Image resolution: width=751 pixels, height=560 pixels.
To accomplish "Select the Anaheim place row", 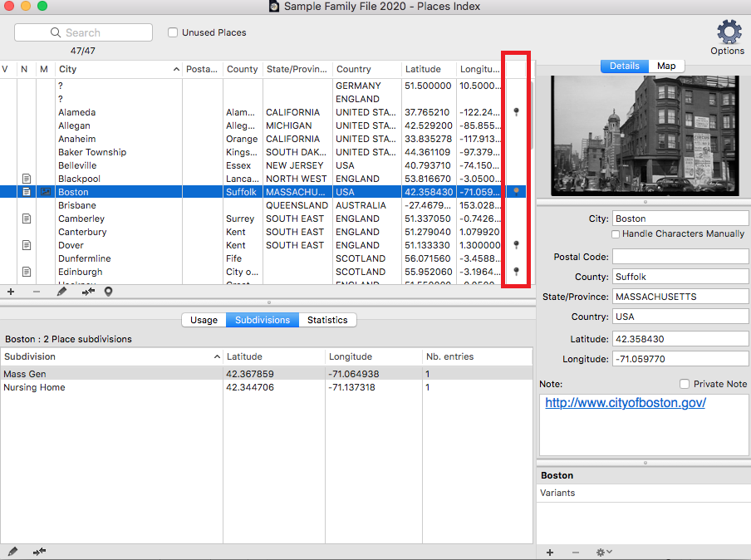I will (x=263, y=139).
